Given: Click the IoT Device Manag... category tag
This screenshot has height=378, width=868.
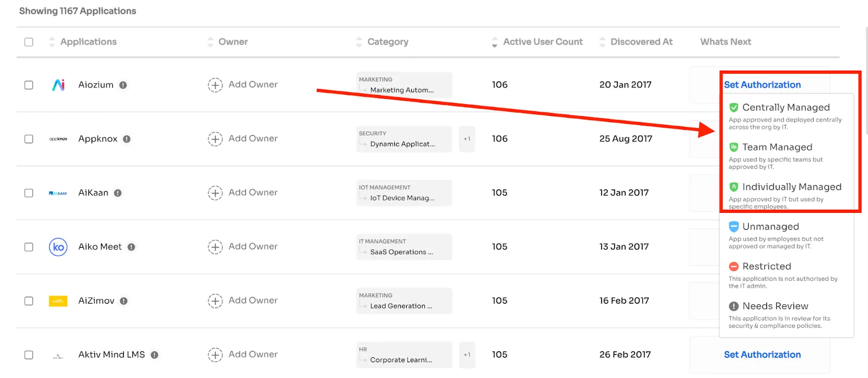Looking at the screenshot, I should point(404,193).
